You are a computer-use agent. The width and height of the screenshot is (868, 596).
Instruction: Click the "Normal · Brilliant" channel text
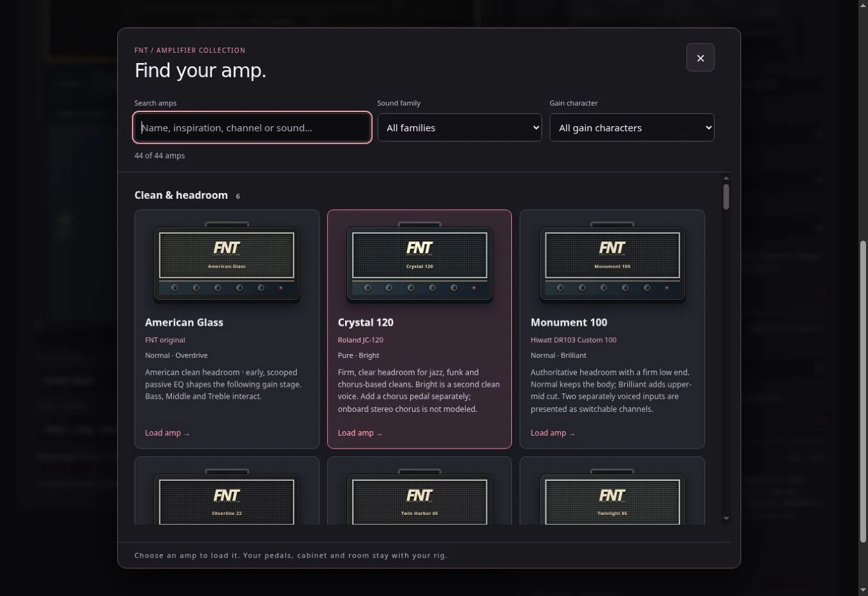pos(558,355)
